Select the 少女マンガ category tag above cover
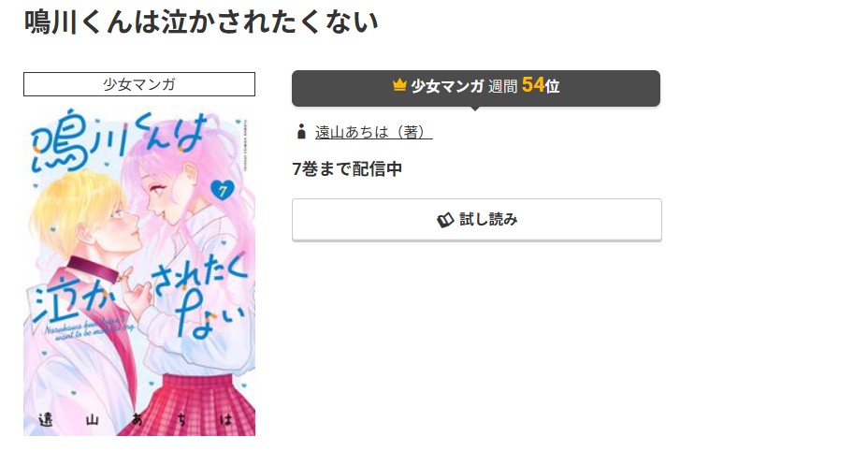 pyautogui.click(x=139, y=84)
